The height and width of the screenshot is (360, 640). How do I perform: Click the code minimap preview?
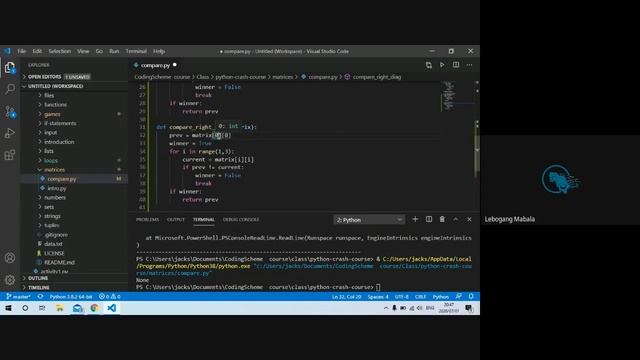click(449, 96)
